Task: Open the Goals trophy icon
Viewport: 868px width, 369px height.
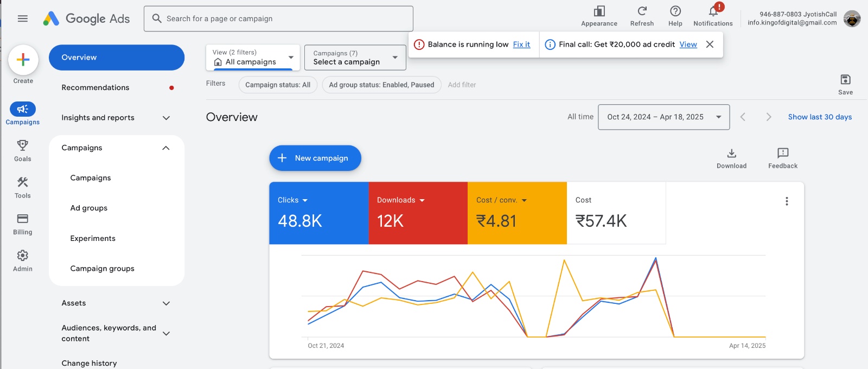Action: tap(23, 145)
